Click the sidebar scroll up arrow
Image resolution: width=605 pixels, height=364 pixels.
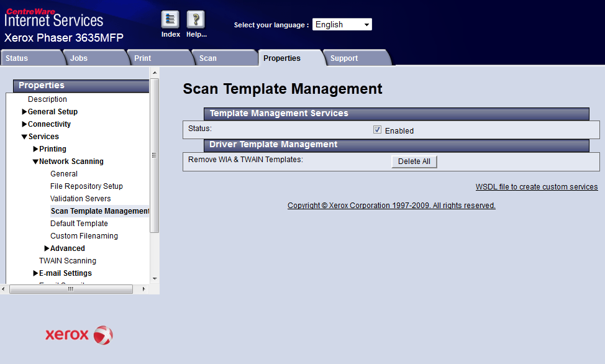click(154, 73)
